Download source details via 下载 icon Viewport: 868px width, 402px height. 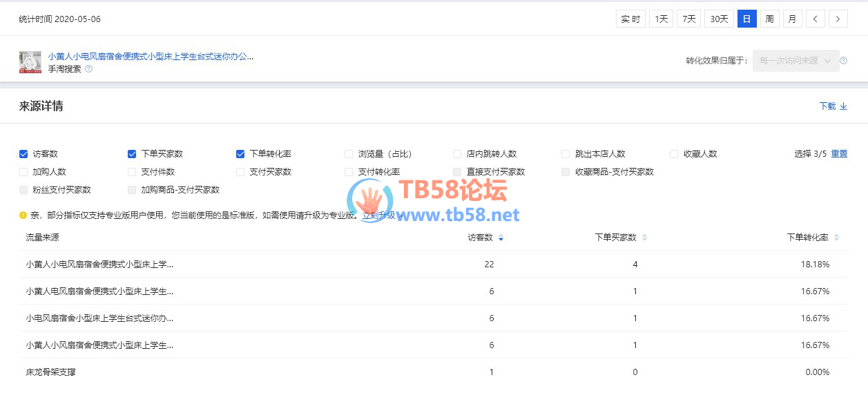(843, 106)
